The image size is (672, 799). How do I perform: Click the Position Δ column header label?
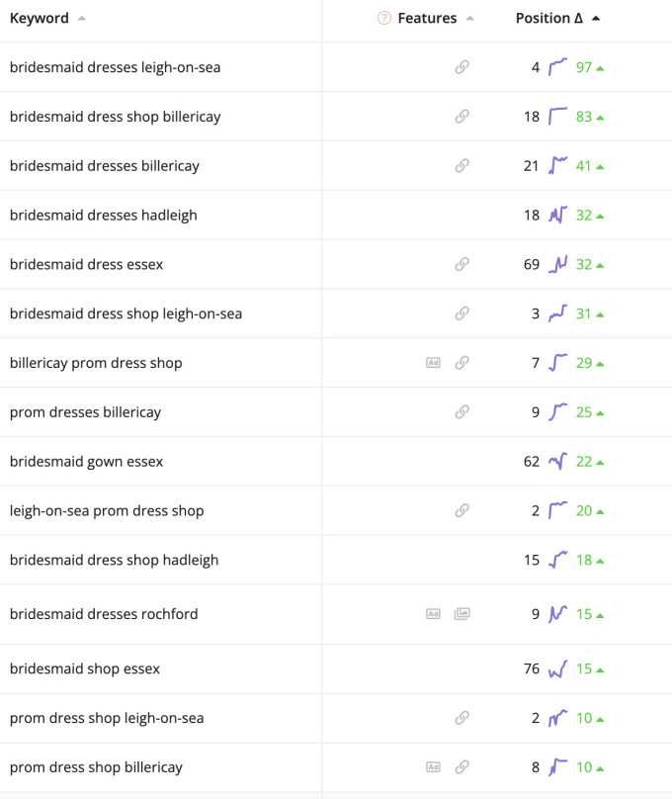549,19
